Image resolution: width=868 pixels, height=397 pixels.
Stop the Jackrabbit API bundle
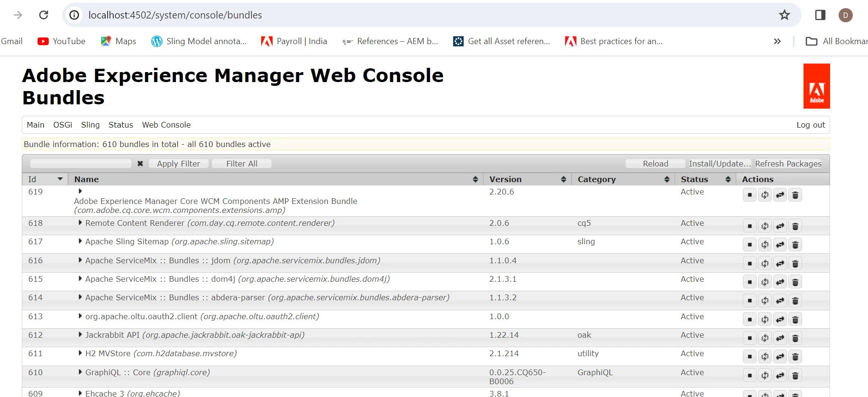pos(749,338)
